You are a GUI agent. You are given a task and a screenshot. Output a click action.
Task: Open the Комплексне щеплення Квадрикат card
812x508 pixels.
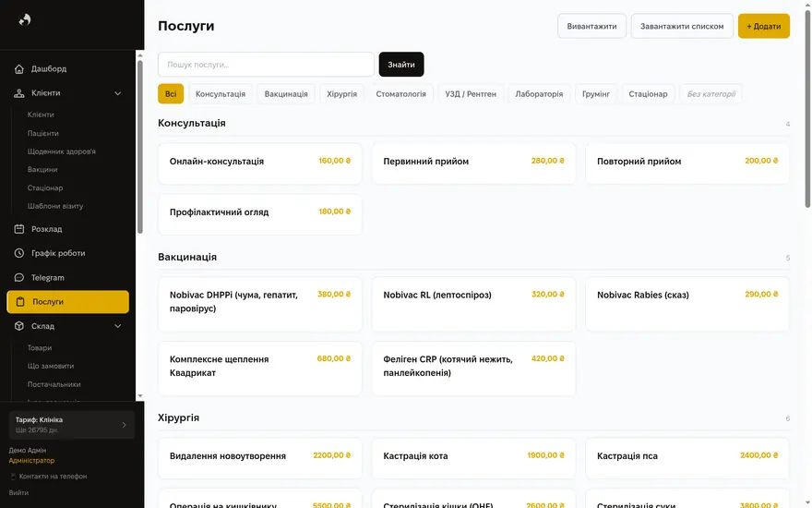pyautogui.click(x=260, y=368)
